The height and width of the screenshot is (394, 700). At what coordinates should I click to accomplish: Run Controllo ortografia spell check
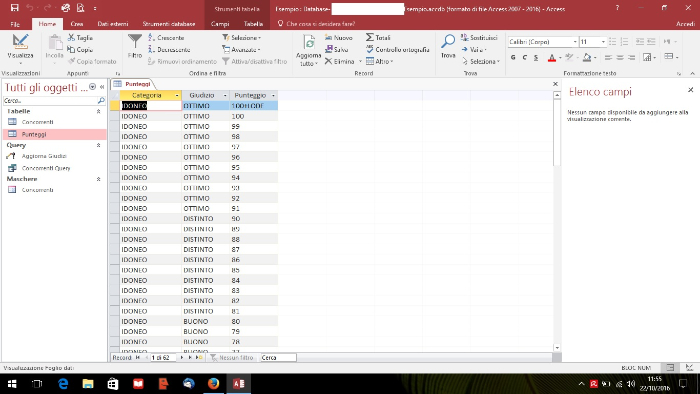[x=397, y=50]
